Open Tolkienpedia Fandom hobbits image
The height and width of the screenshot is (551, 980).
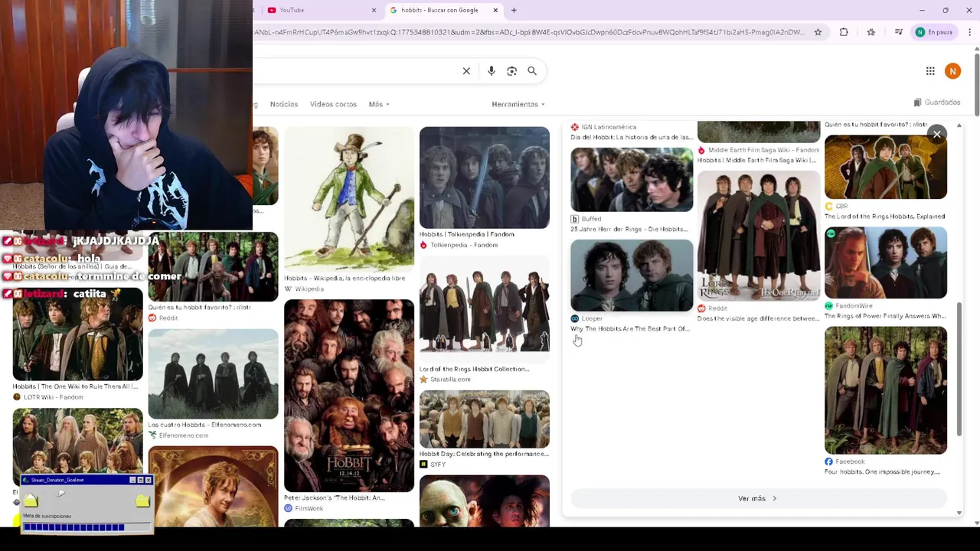pyautogui.click(x=485, y=178)
